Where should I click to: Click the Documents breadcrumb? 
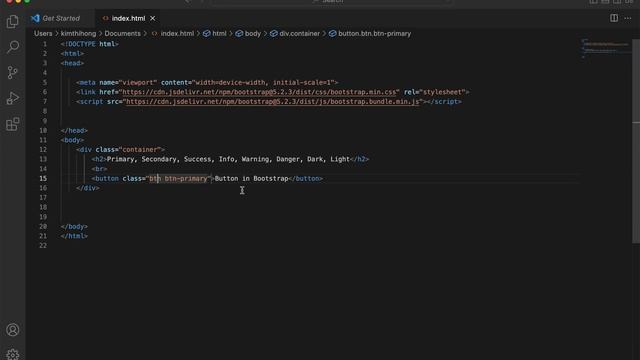(x=122, y=33)
